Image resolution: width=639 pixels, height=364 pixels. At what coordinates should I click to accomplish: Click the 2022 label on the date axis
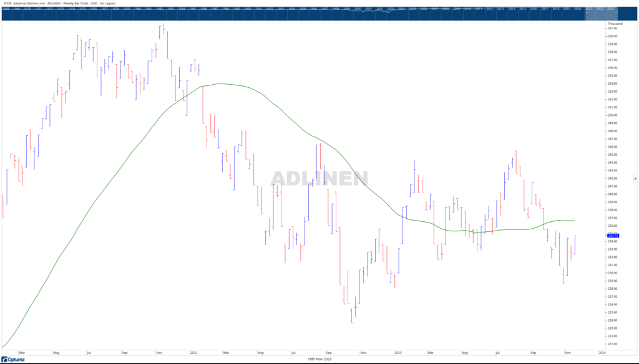193,353
